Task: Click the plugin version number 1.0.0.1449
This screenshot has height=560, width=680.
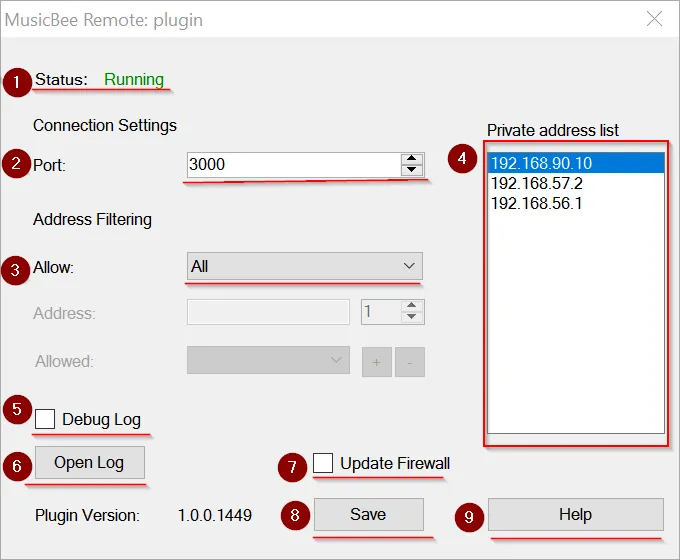Action: [215, 515]
